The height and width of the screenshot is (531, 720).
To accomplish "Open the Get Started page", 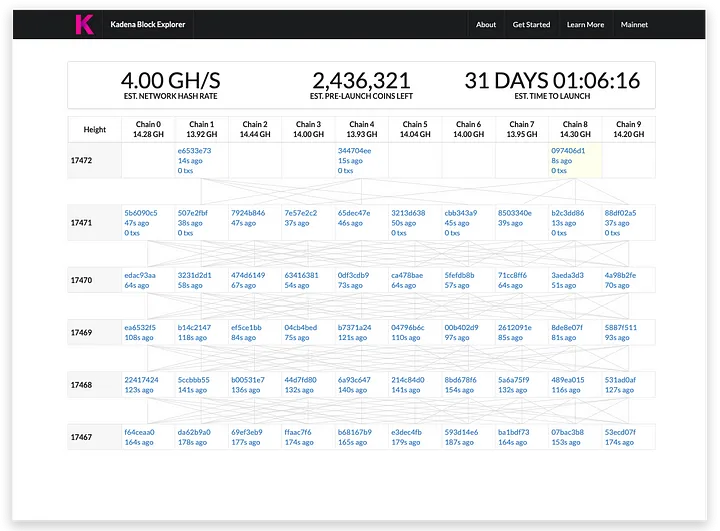I will (531, 25).
